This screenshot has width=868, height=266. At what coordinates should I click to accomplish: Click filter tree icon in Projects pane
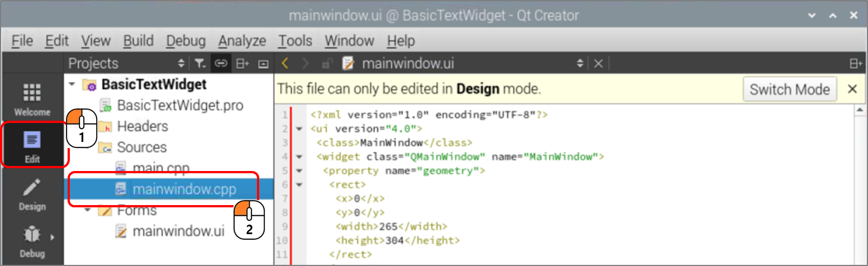tap(200, 64)
